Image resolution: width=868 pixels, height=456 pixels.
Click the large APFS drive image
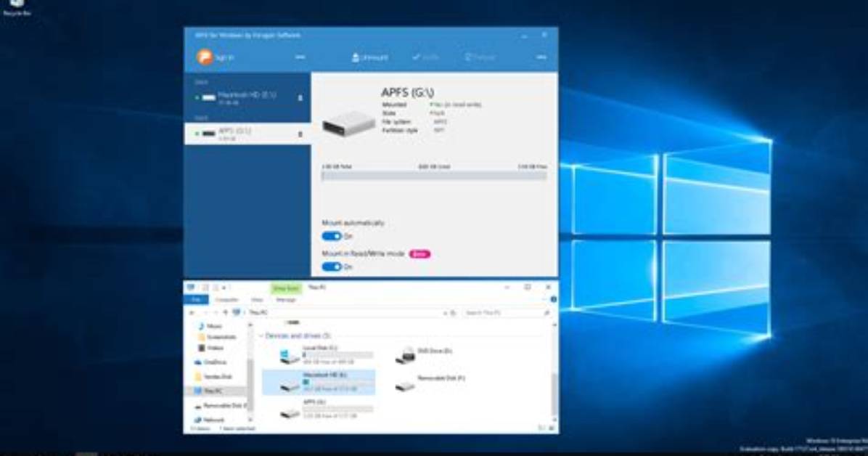click(x=349, y=124)
